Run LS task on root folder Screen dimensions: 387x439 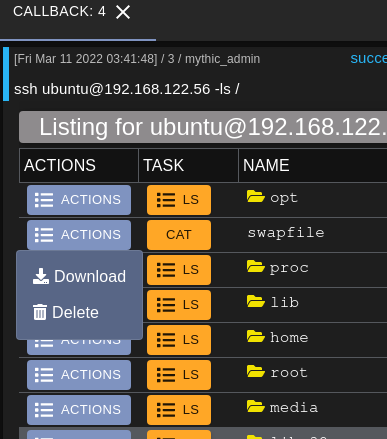[x=179, y=375]
